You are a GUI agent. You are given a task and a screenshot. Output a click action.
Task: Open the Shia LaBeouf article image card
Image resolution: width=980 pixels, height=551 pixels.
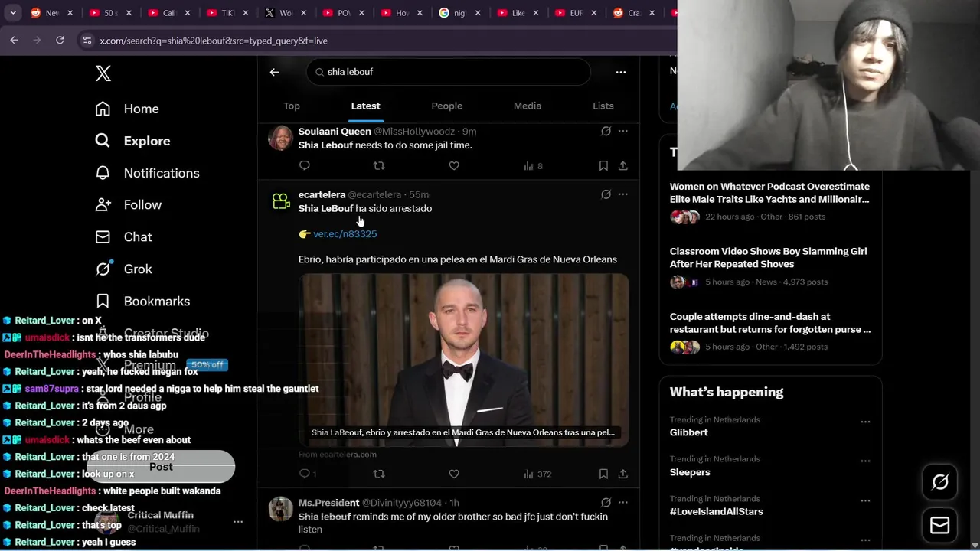point(464,360)
